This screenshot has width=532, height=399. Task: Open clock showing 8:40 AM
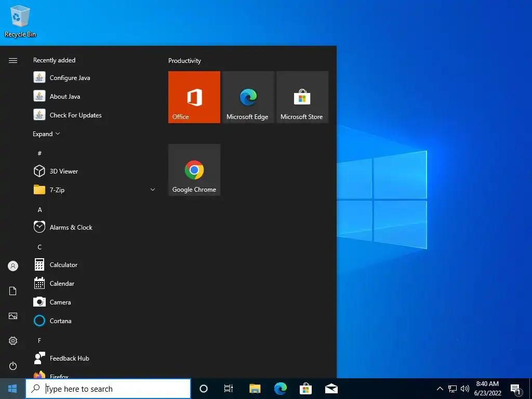(487, 389)
